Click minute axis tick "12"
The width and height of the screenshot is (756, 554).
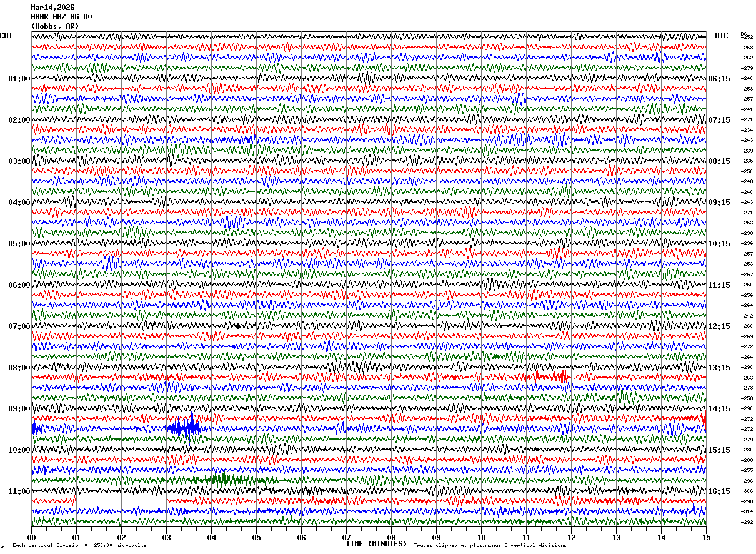571,537
